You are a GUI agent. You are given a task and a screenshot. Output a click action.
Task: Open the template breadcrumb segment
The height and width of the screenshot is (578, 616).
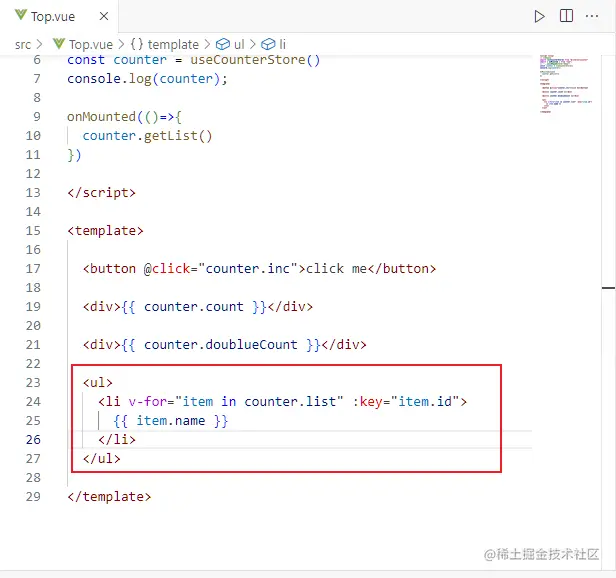click(173, 44)
